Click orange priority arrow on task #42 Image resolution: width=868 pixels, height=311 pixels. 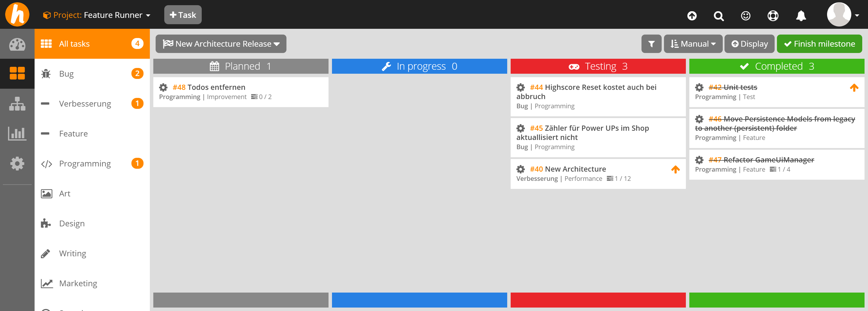click(x=854, y=88)
